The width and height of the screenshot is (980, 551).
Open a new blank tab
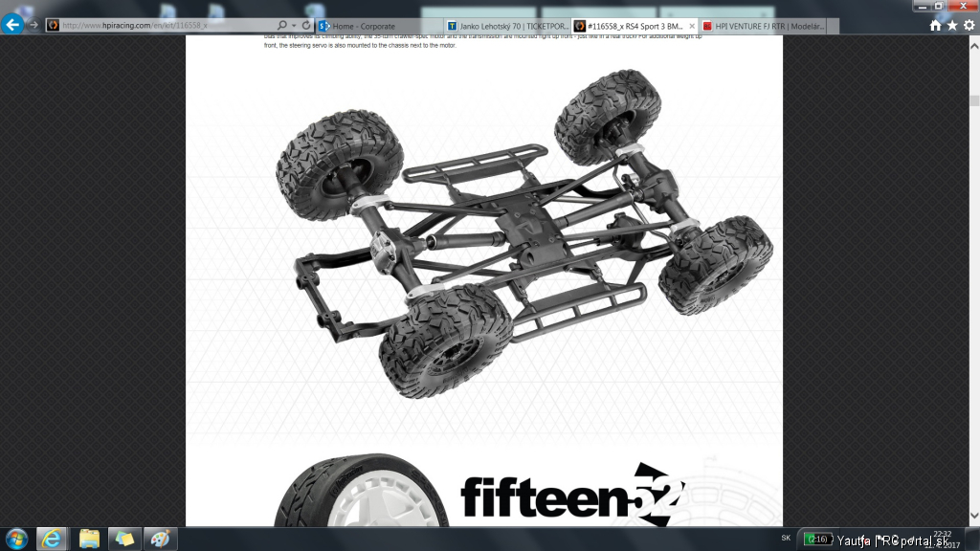point(833,26)
